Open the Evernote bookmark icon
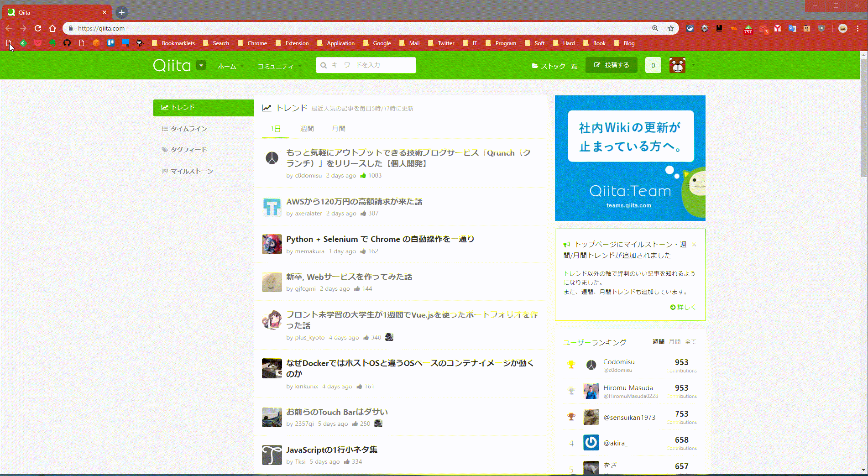 (52, 43)
